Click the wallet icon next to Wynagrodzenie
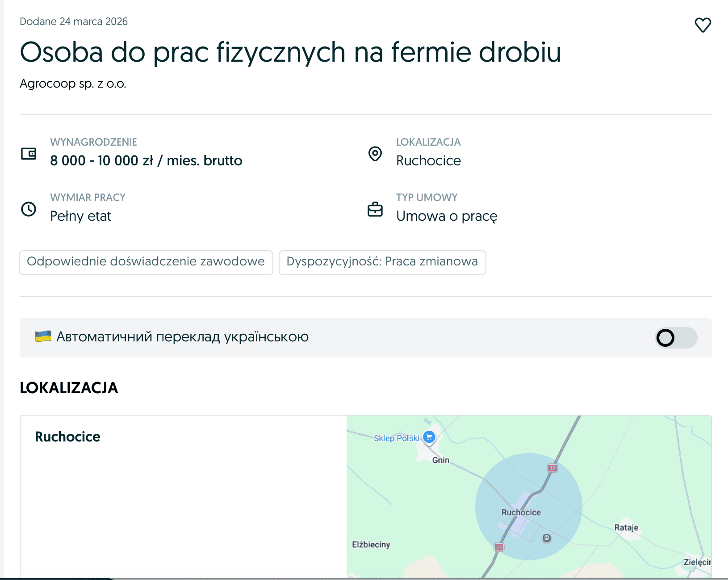The width and height of the screenshot is (728, 580). [28, 154]
